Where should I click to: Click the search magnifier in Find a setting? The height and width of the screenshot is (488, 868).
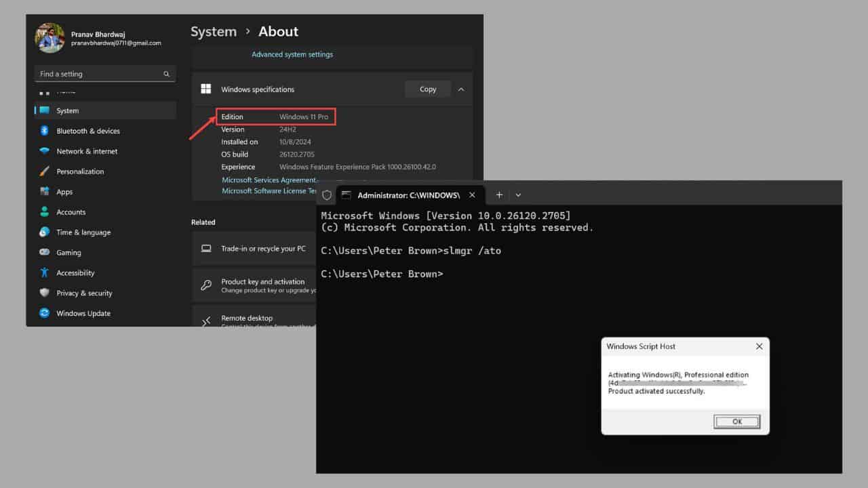pyautogui.click(x=166, y=74)
